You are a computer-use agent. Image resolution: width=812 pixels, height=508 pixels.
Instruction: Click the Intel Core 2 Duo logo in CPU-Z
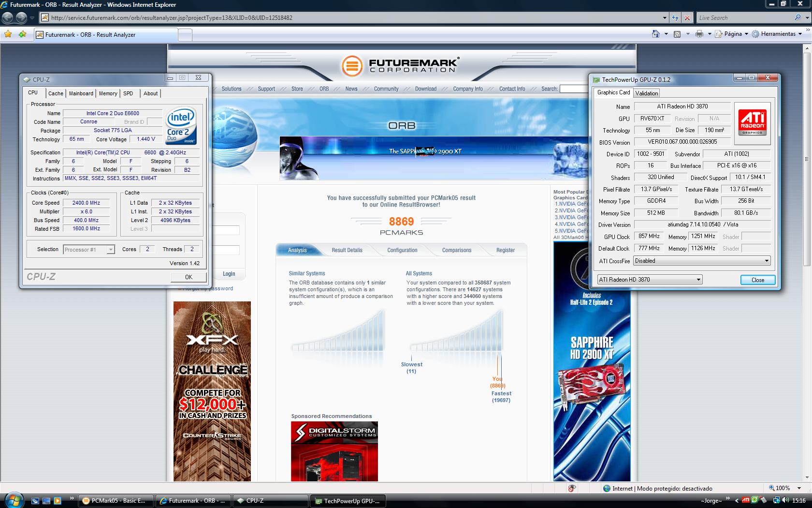coord(181,125)
